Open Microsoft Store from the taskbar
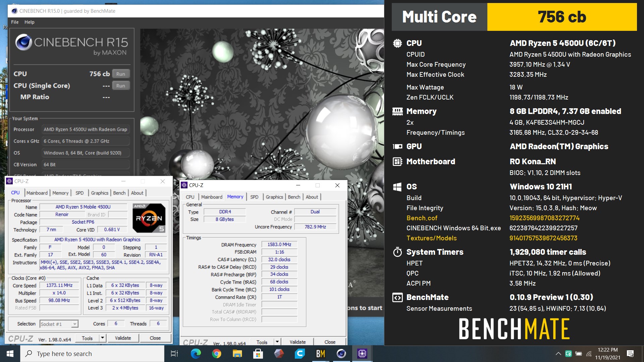 258,354
